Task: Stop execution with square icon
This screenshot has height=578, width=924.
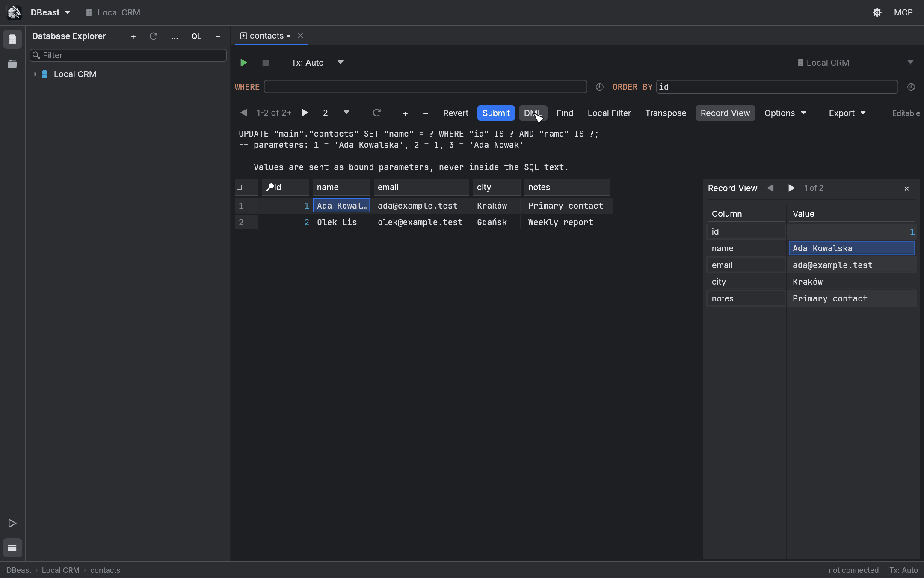Action: coord(265,63)
